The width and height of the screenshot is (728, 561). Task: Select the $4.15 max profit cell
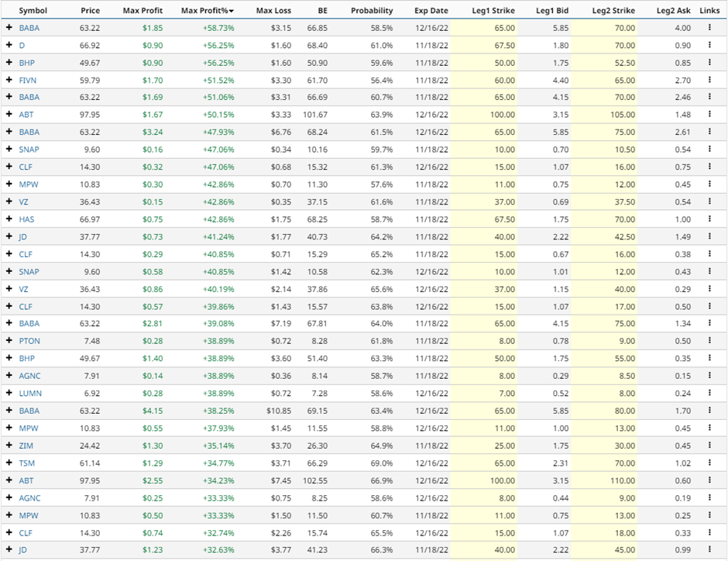coord(153,411)
